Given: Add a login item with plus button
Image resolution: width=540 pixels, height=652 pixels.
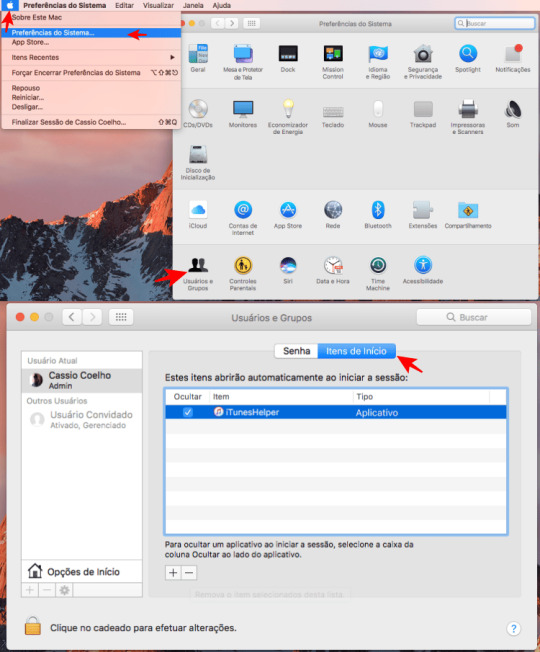Looking at the screenshot, I should pyautogui.click(x=173, y=573).
